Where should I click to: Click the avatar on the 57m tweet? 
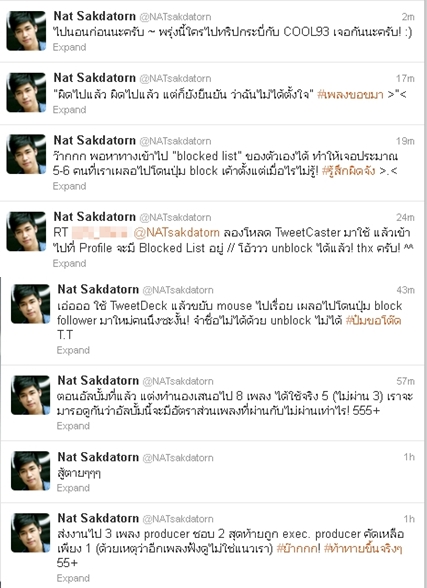click(30, 395)
